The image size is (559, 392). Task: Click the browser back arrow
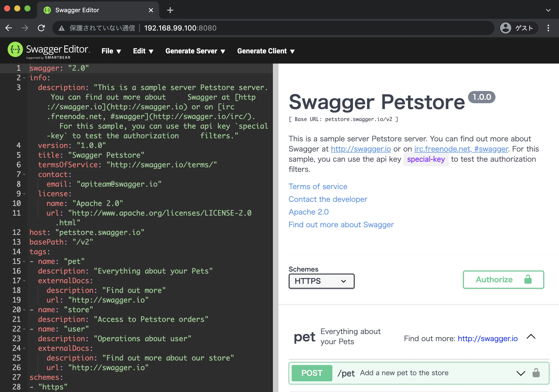(x=9, y=28)
